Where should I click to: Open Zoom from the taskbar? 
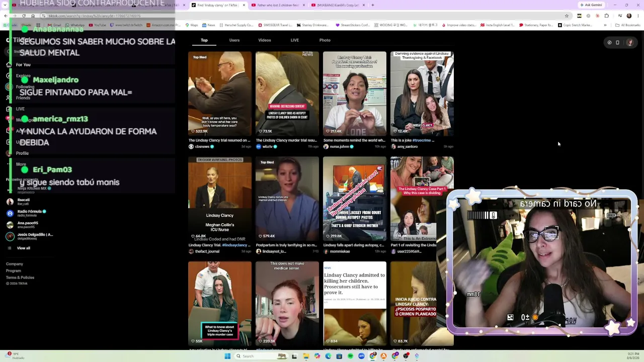361,356
